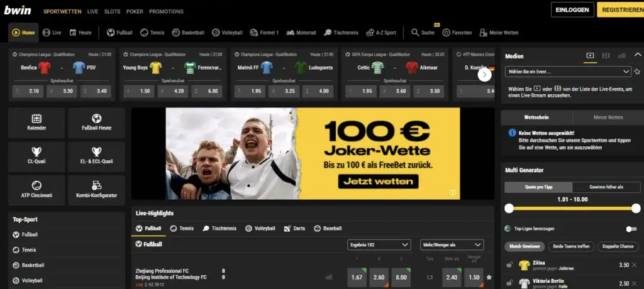Select Volleyball in the sports navigation bar

click(x=227, y=33)
